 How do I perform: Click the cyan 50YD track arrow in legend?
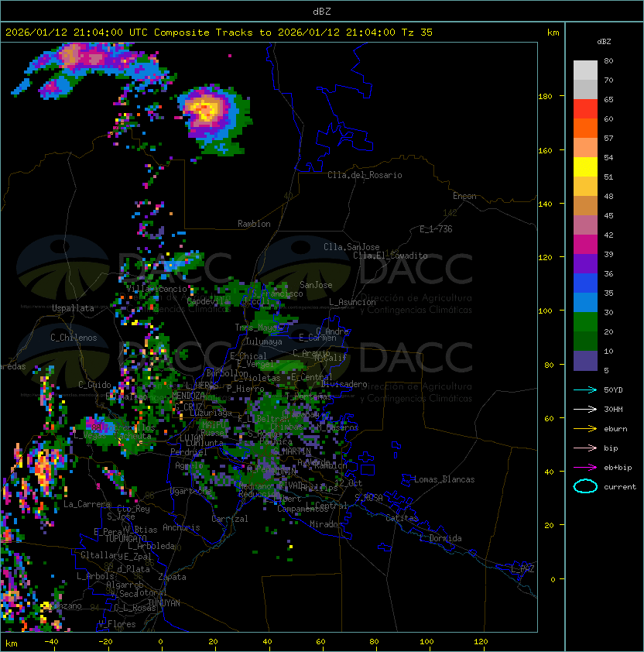pyautogui.click(x=585, y=390)
